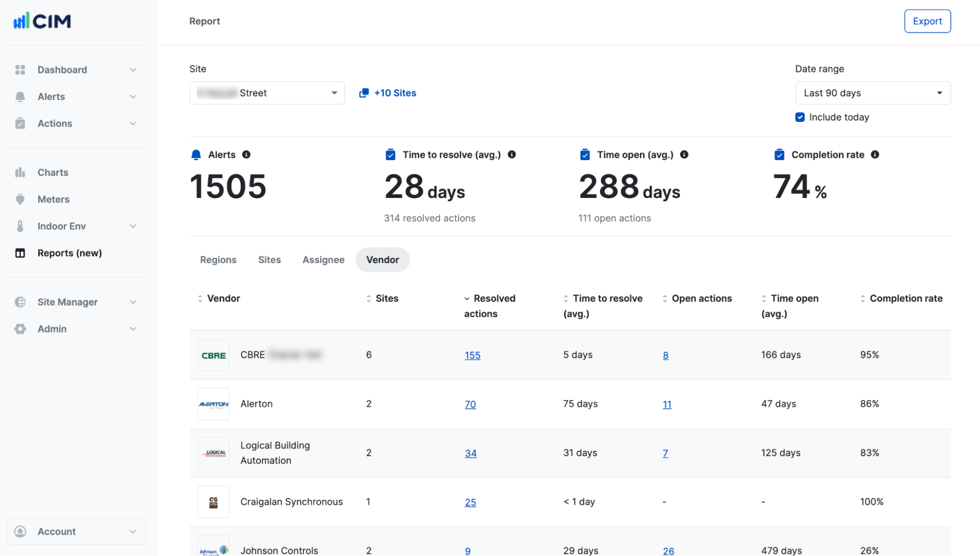Click the +10 Sites link
This screenshot has width=980, height=556.
pyautogui.click(x=395, y=93)
